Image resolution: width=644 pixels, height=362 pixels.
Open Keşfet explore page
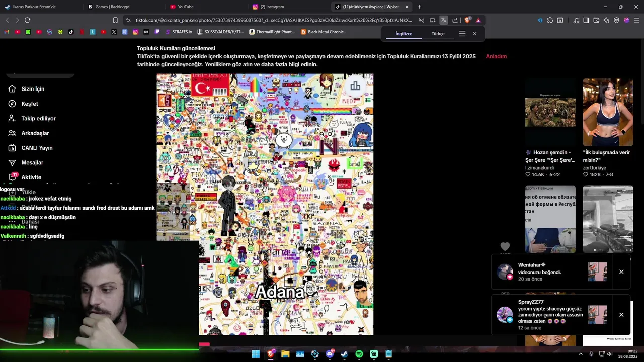click(23, 104)
